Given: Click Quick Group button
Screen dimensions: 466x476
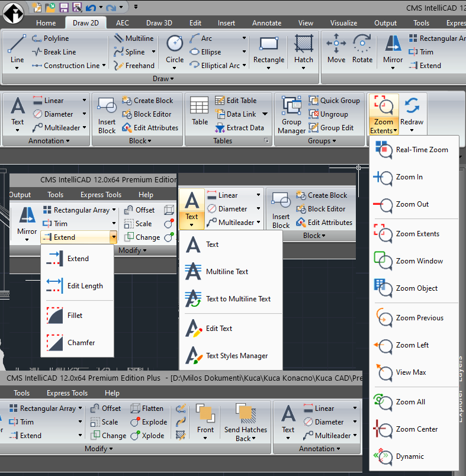Looking at the screenshot, I should 334,101.
